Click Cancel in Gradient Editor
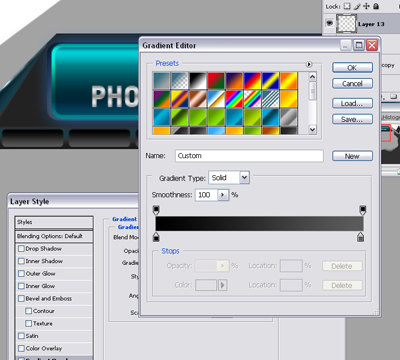The image size is (400, 360). coord(352,84)
